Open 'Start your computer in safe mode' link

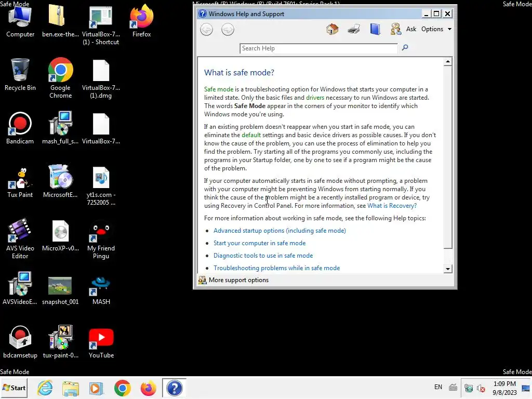[260, 243]
